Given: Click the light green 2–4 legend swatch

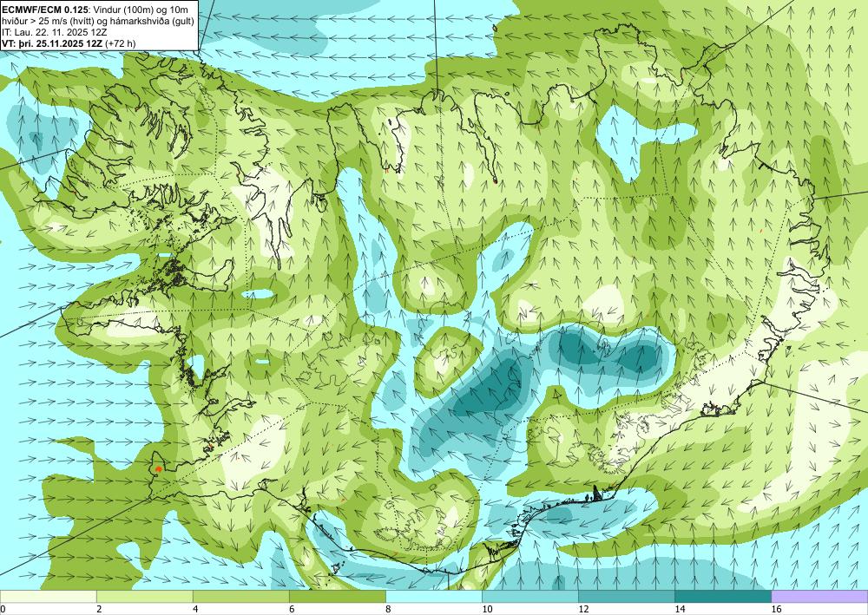Looking at the screenshot, I should pyautogui.click(x=144, y=597).
